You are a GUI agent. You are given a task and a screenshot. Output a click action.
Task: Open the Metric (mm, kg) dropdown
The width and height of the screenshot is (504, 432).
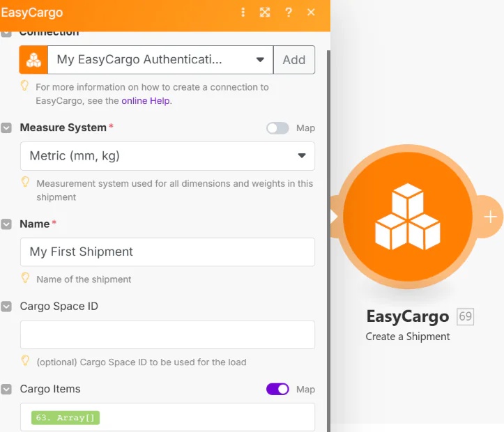[167, 156]
